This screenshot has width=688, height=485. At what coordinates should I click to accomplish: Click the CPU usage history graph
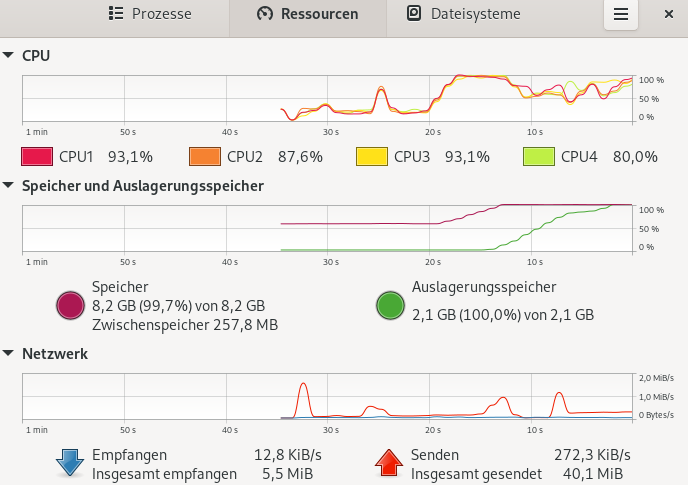click(x=328, y=98)
